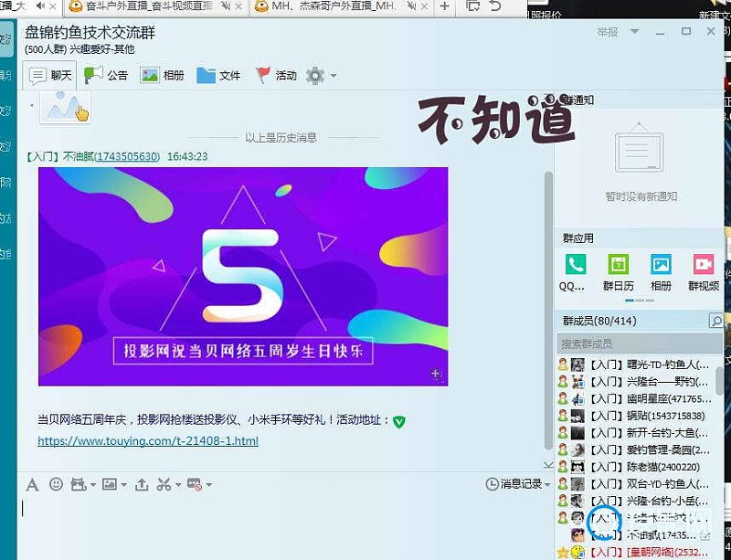The image size is (731, 560).
Task: Click the zoom plus icon on the image
Action: (436, 374)
